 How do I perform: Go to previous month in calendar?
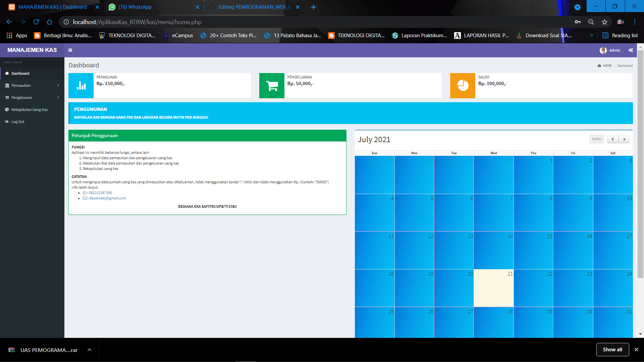(x=612, y=139)
